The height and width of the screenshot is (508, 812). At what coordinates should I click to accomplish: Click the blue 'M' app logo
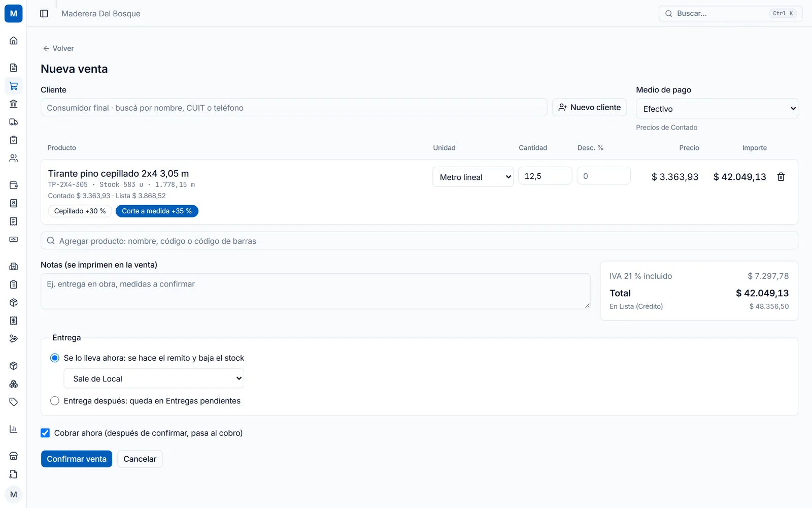coord(14,14)
